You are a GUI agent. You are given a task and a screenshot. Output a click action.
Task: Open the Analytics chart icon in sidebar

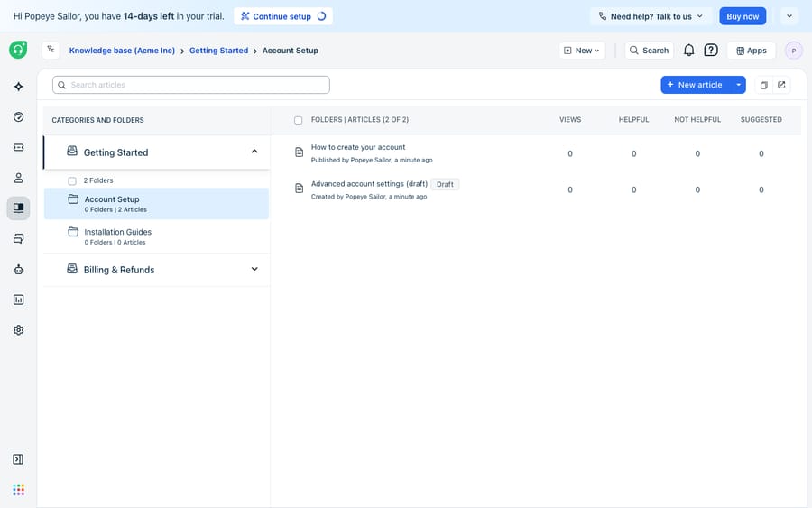19,300
